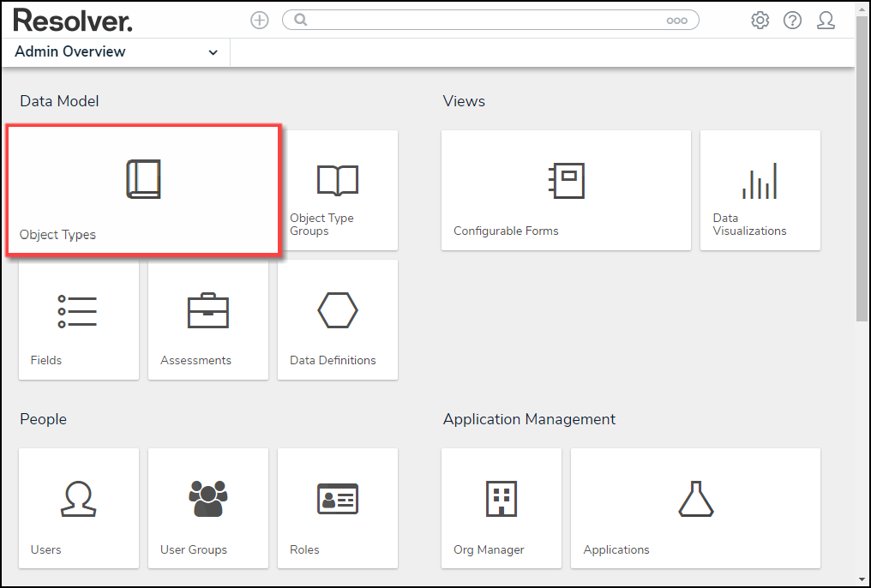This screenshot has height=588, width=871.
Task: Open the settings gear icon
Action: coord(760,21)
